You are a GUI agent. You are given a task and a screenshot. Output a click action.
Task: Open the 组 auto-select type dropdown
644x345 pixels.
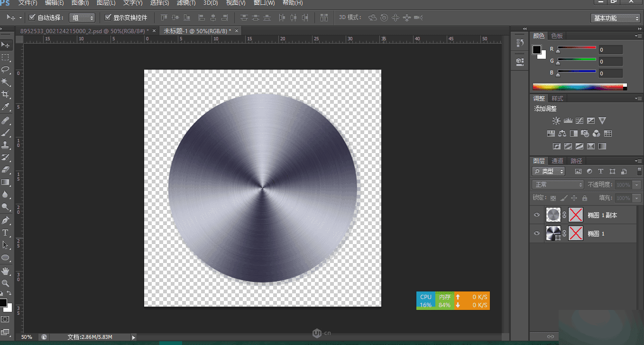pos(82,18)
